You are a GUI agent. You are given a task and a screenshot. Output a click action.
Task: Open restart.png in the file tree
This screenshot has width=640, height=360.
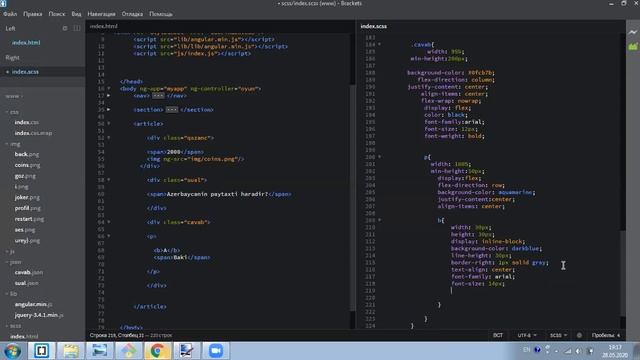coord(29,219)
